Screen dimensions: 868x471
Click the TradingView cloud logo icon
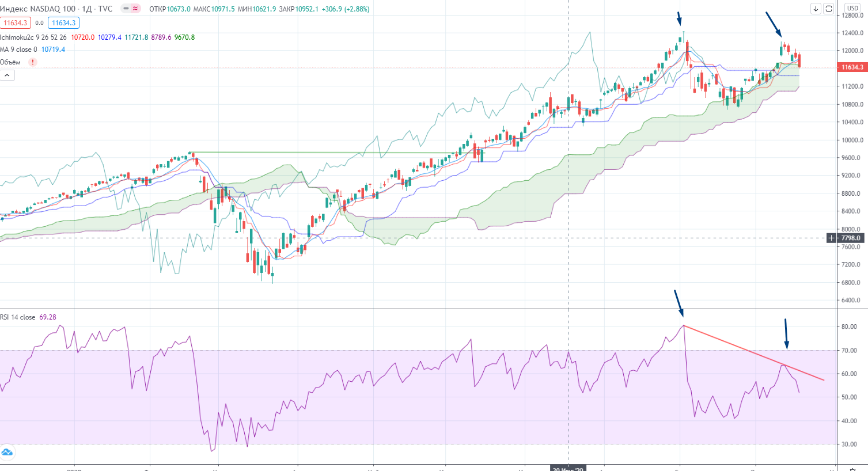point(7,452)
